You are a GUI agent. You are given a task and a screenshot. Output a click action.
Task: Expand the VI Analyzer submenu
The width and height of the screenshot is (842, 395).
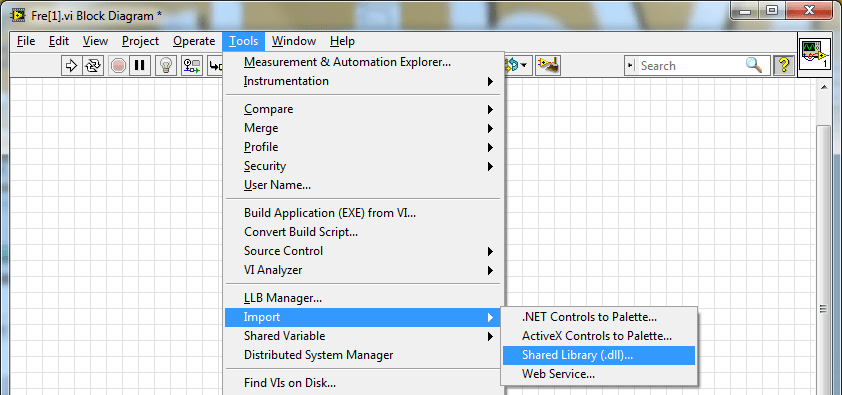(x=363, y=270)
